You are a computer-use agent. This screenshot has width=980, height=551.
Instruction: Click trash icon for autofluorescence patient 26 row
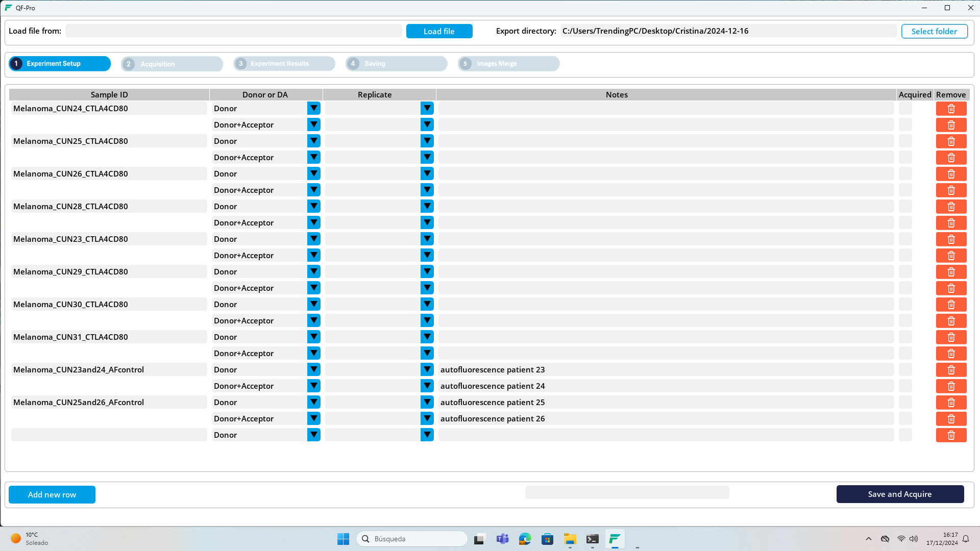[x=951, y=419]
